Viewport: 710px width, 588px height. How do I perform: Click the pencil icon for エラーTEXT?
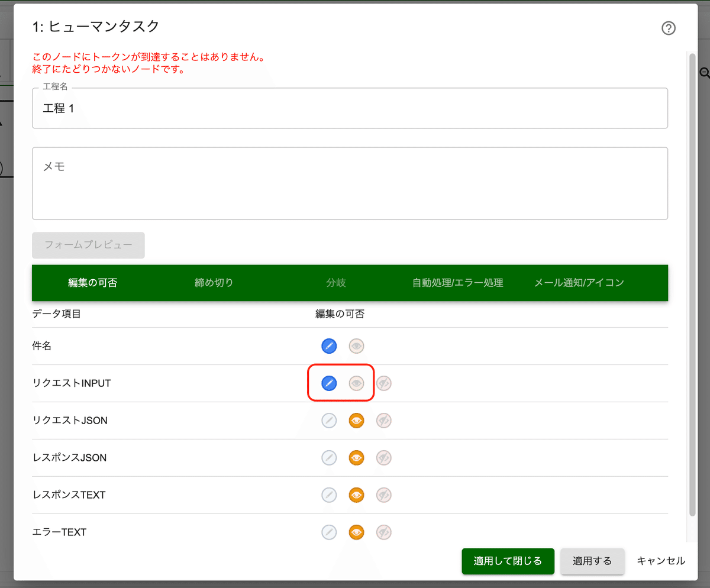329,532
